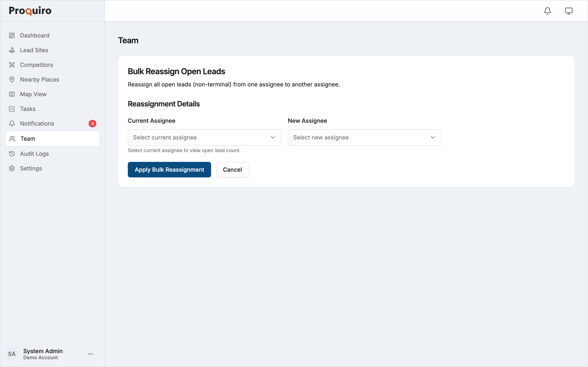This screenshot has width=588, height=367.
Task: Select the Team sidebar item
Action: pyautogui.click(x=52, y=139)
